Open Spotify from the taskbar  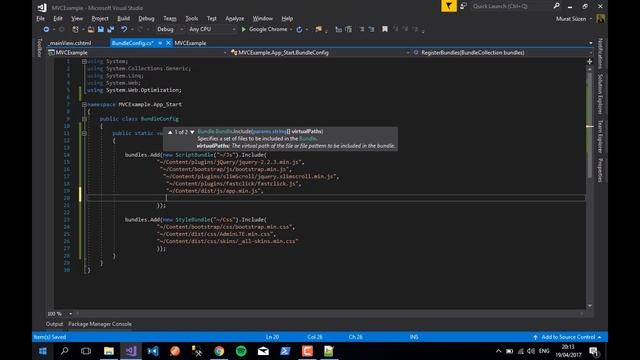pos(241,351)
